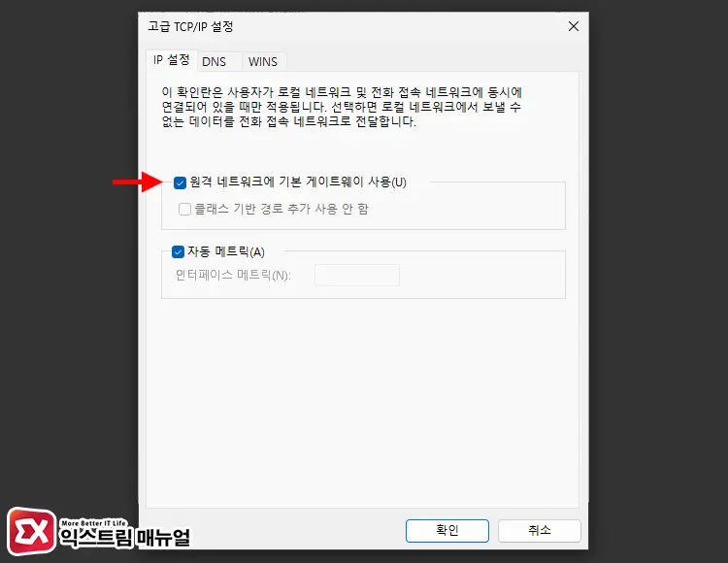The image size is (728, 563).
Task: Open the WINS tab
Action: [263, 62]
